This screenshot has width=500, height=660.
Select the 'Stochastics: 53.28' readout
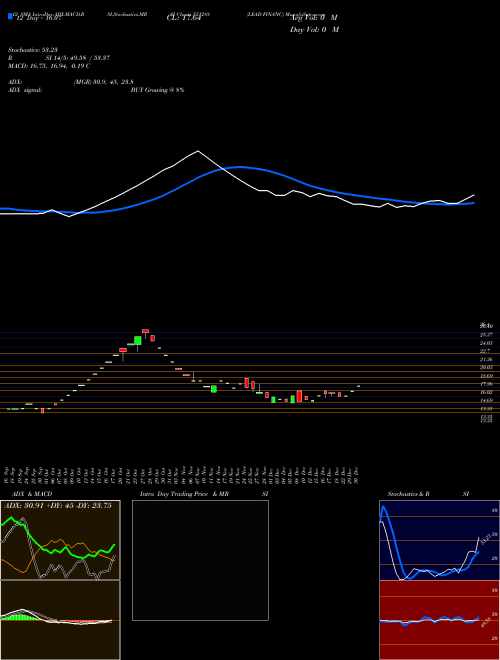tap(33, 50)
